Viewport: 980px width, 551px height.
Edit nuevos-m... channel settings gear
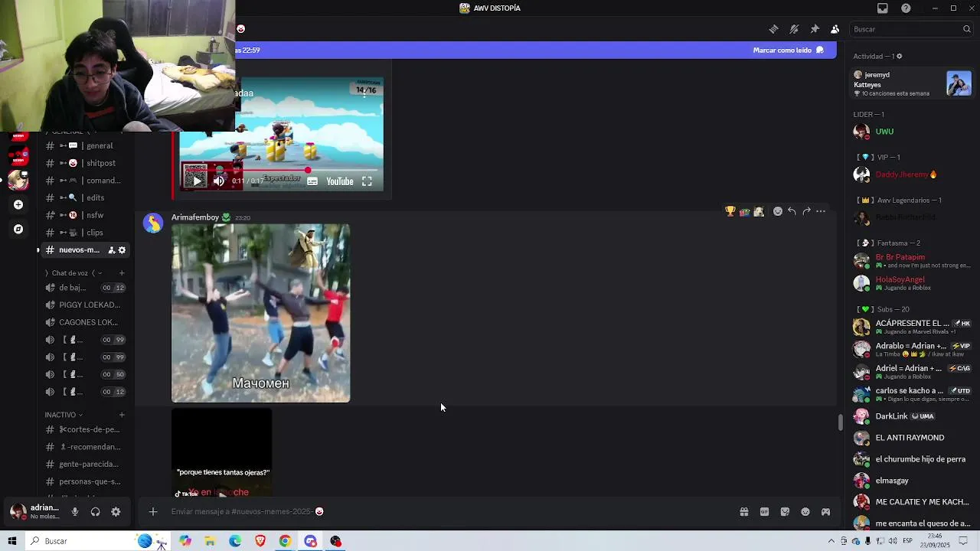122,250
